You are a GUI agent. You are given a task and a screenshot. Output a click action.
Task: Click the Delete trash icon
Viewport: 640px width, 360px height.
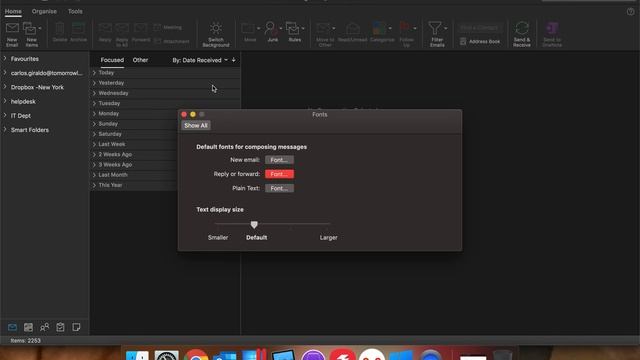coord(60,29)
